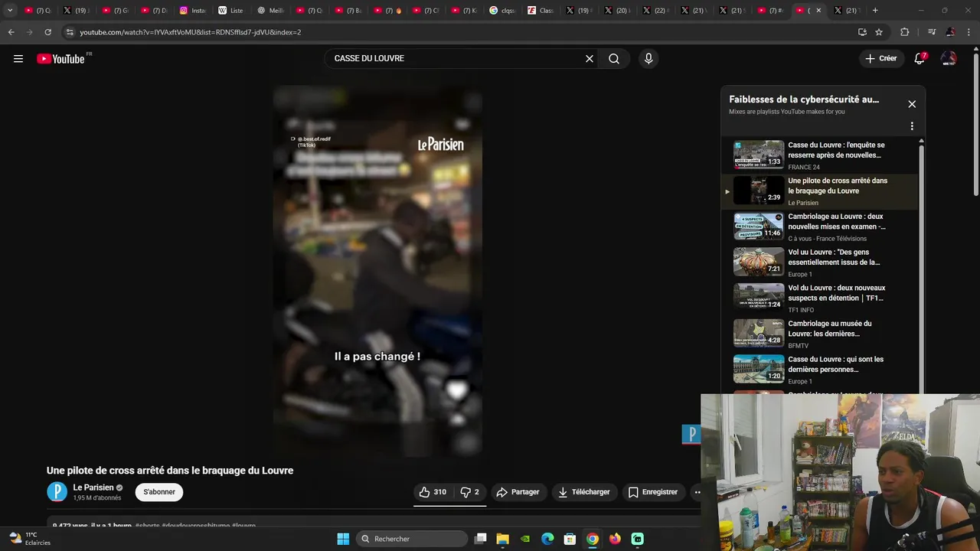Go back in browser history
The width and height of the screenshot is (980, 551).
coord(11,32)
